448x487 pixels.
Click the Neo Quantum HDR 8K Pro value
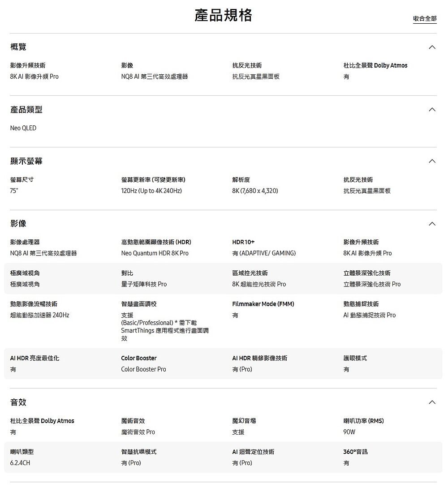click(155, 253)
